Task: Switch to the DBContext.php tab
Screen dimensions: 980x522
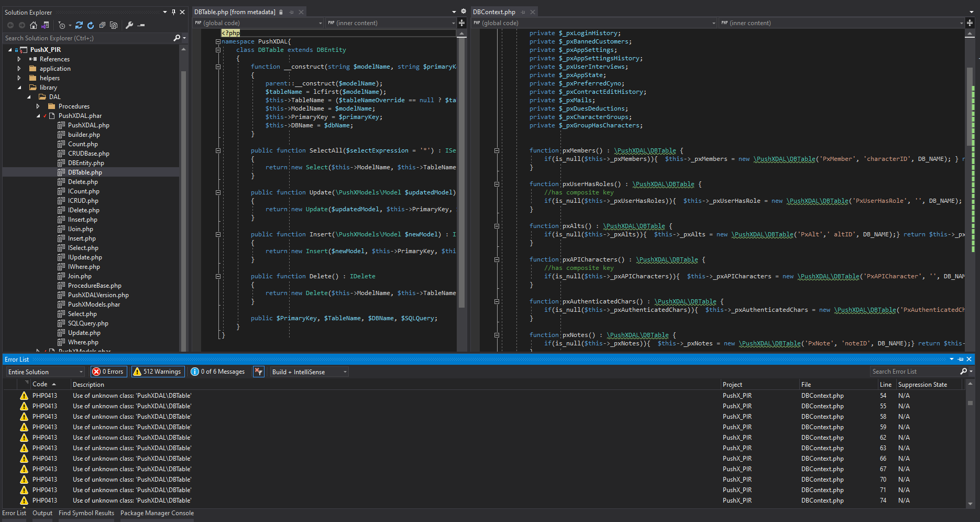Action: [494, 12]
